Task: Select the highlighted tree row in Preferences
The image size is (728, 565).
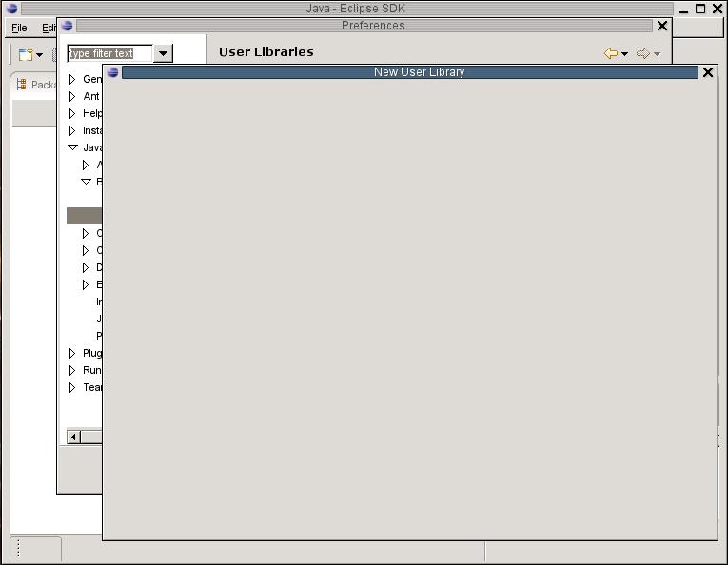Action: [84, 216]
